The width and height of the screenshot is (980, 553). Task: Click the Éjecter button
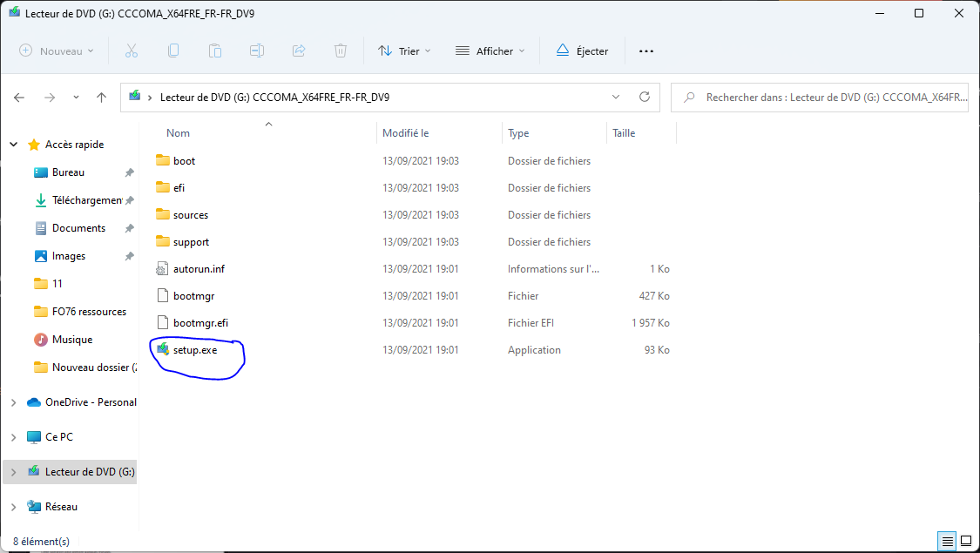(x=582, y=51)
